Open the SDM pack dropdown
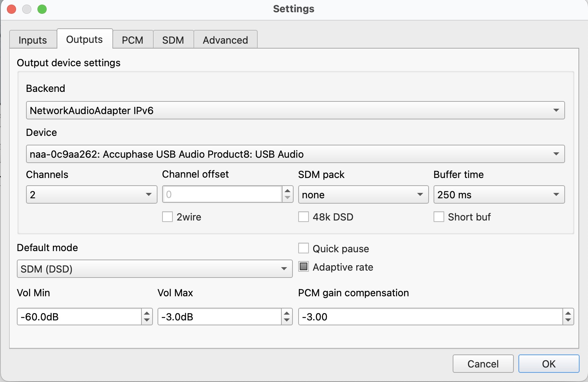Viewport: 588px width, 382px height. click(363, 194)
